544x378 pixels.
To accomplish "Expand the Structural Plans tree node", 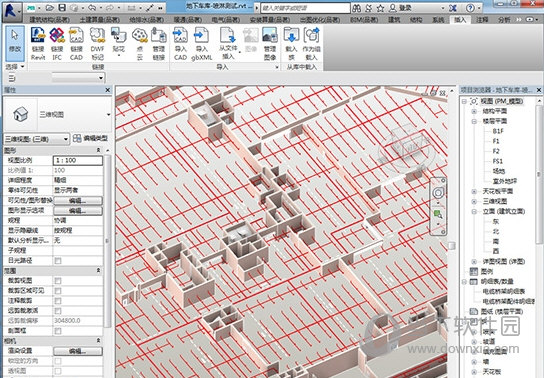I will [x=474, y=111].
